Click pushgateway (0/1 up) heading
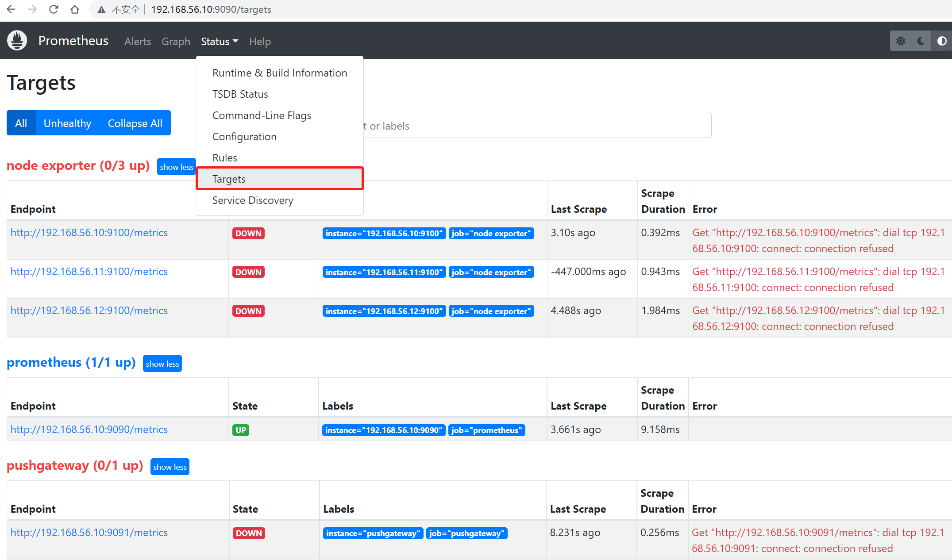The image size is (952, 560). click(75, 465)
